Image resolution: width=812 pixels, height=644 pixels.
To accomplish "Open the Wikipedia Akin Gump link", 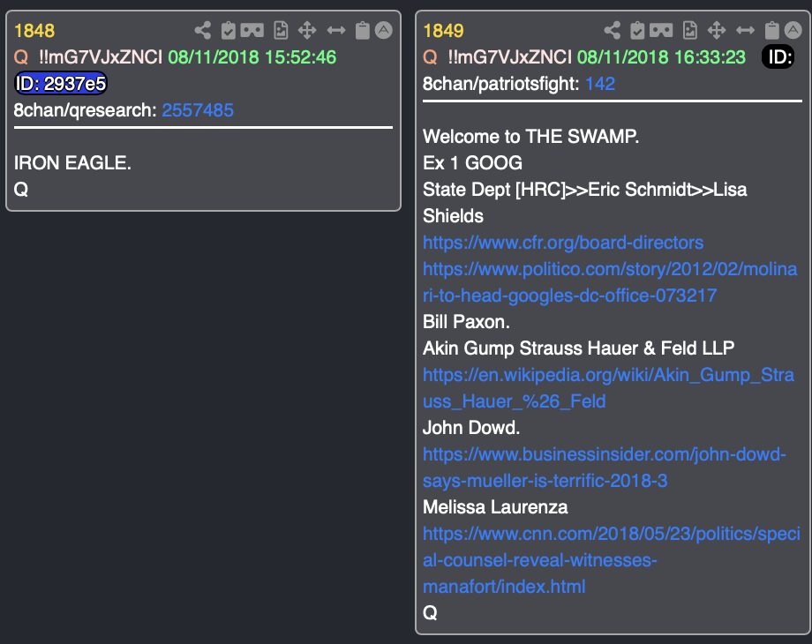I will point(608,388).
